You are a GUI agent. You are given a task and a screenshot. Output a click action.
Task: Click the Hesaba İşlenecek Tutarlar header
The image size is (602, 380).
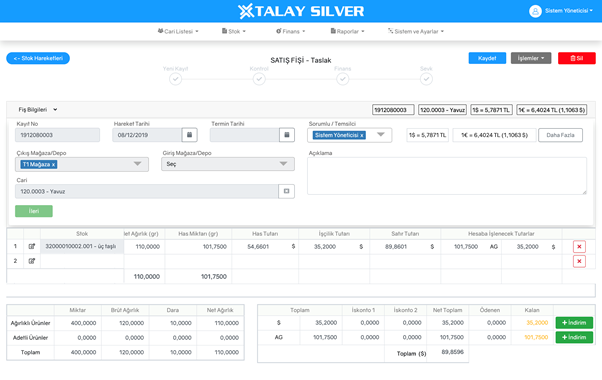coord(501,234)
